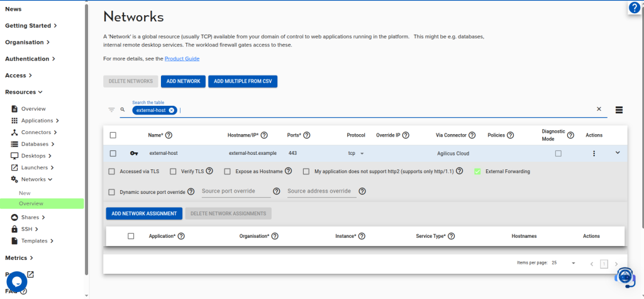Open help for the Application column
Image resolution: width=644 pixels, height=299 pixels.
point(180,236)
